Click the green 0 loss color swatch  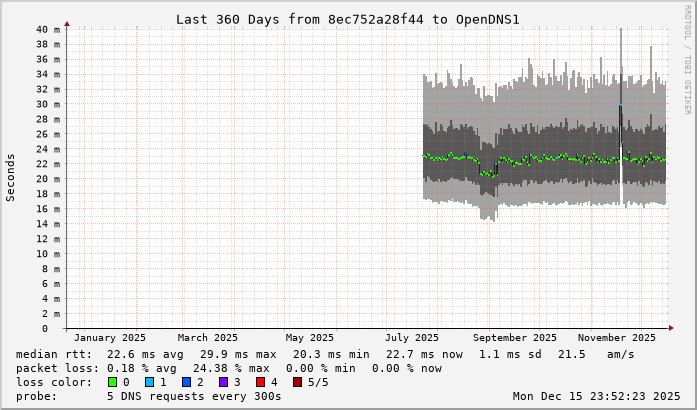pos(113,382)
